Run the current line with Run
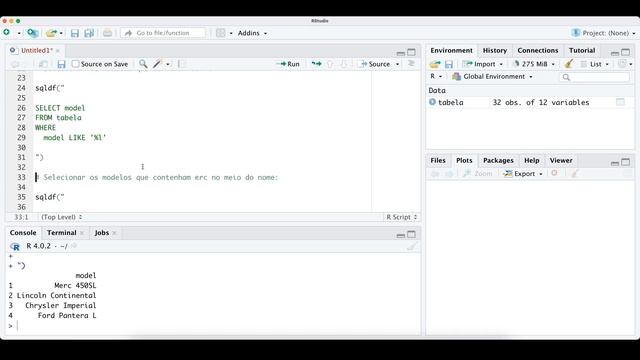 coord(288,64)
